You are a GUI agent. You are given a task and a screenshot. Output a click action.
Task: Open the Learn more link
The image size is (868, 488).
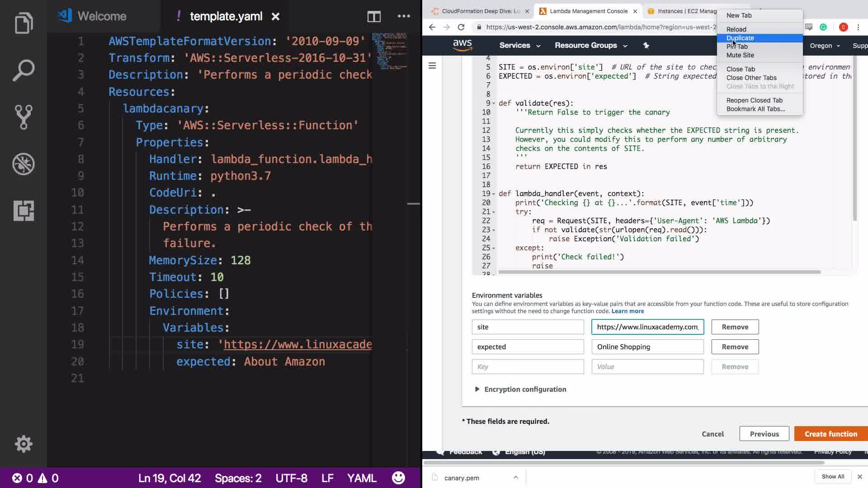[x=627, y=311]
